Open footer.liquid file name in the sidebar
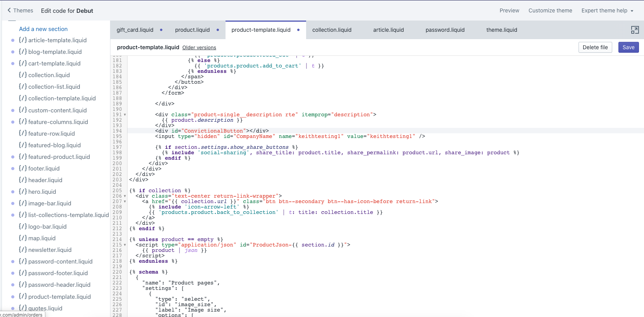The height and width of the screenshot is (317, 644). [44, 169]
